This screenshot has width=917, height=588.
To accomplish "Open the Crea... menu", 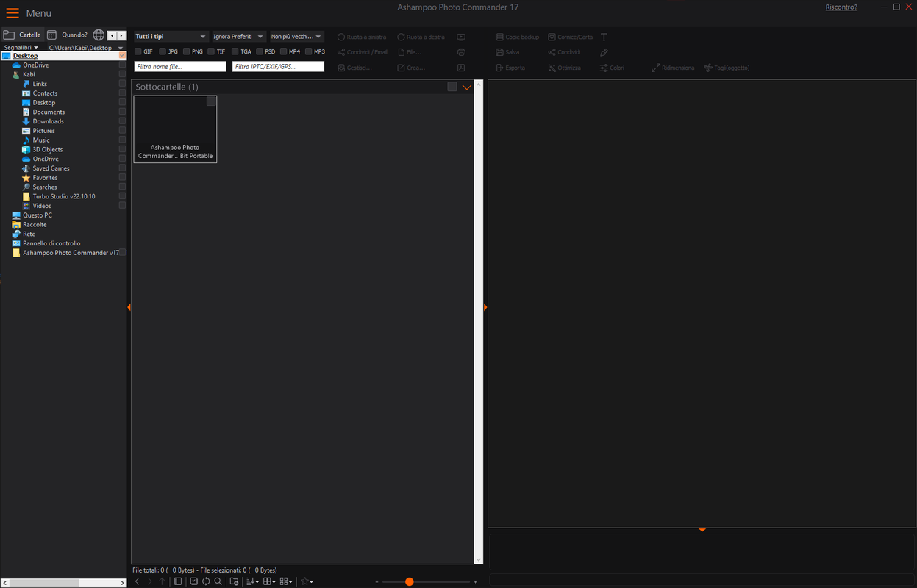I will tap(410, 68).
